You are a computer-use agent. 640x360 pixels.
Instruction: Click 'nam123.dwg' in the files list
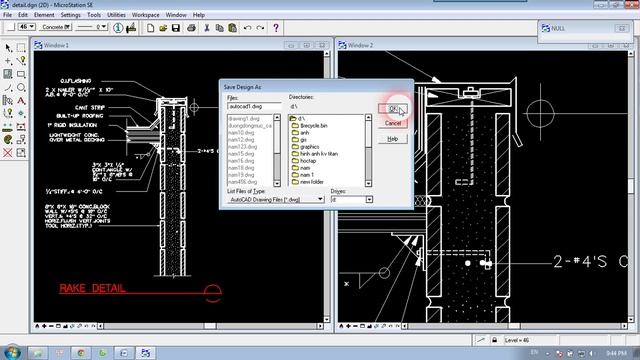[x=242, y=147]
